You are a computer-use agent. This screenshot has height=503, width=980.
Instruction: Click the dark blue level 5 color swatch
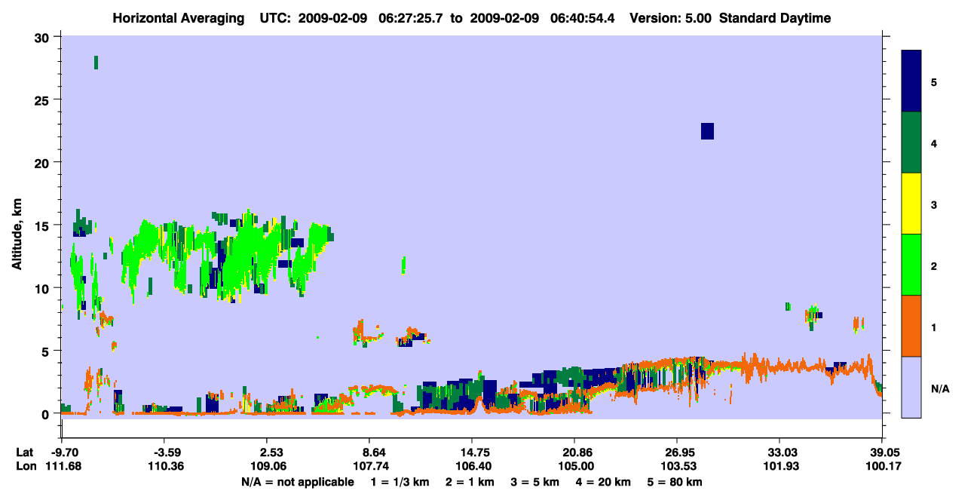point(911,81)
